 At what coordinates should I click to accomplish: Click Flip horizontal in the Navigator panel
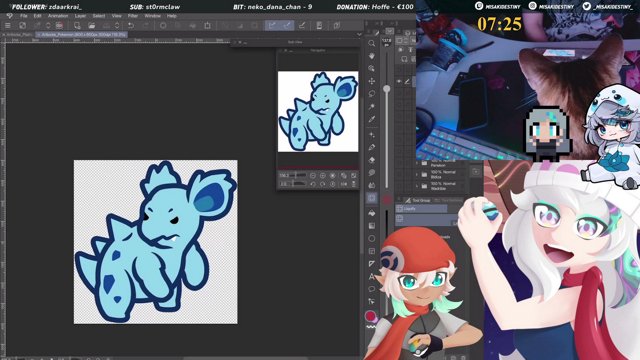(x=344, y=184)
